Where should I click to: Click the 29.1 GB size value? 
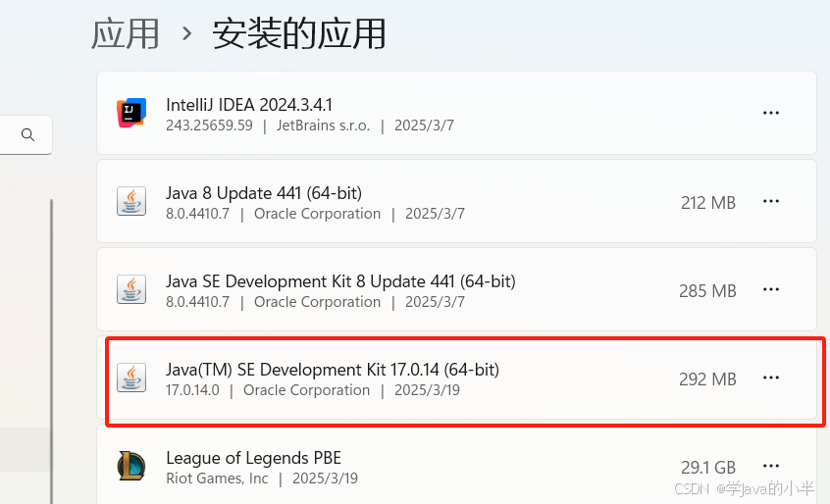point(708,468)
